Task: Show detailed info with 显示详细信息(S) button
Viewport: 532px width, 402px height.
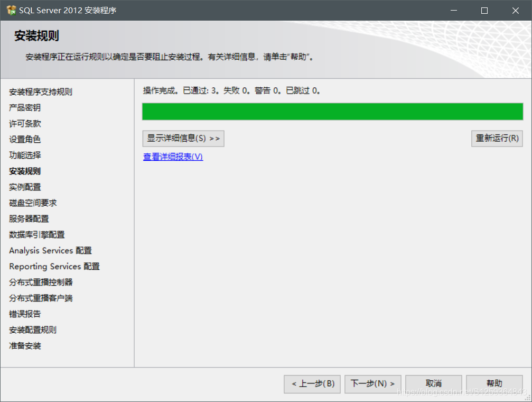Action: tap(183, 138)
